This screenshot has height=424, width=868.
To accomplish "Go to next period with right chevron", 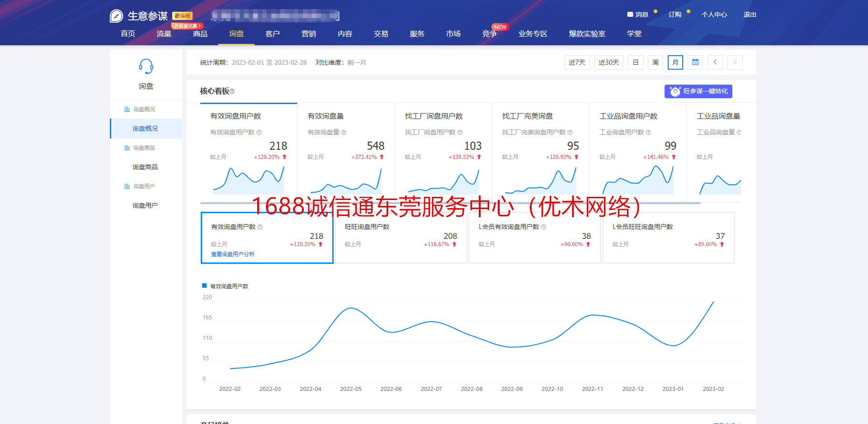I will (735, 62).
